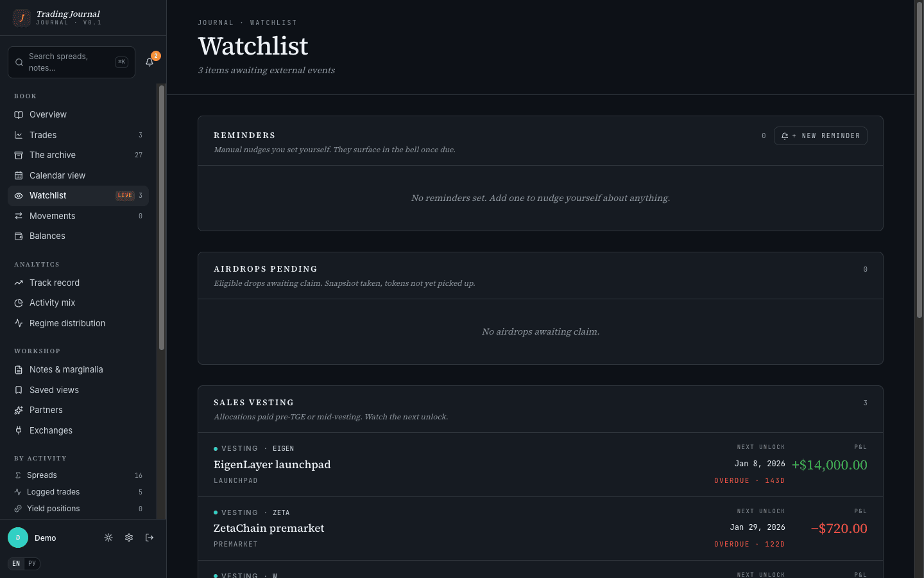Click the Calendar view icon
The height and width of the screenshot is (578, 924).
19,175
